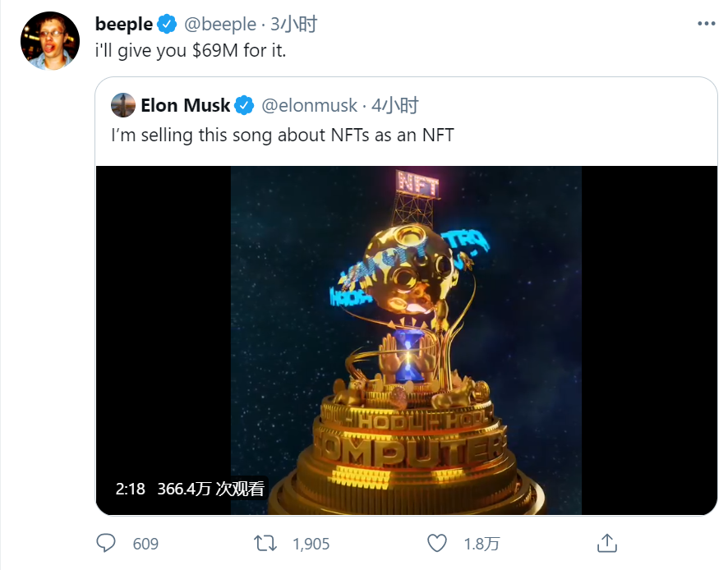Open the @beeple handle link
This screenshot has width=728, height=570.
point(220,24)
